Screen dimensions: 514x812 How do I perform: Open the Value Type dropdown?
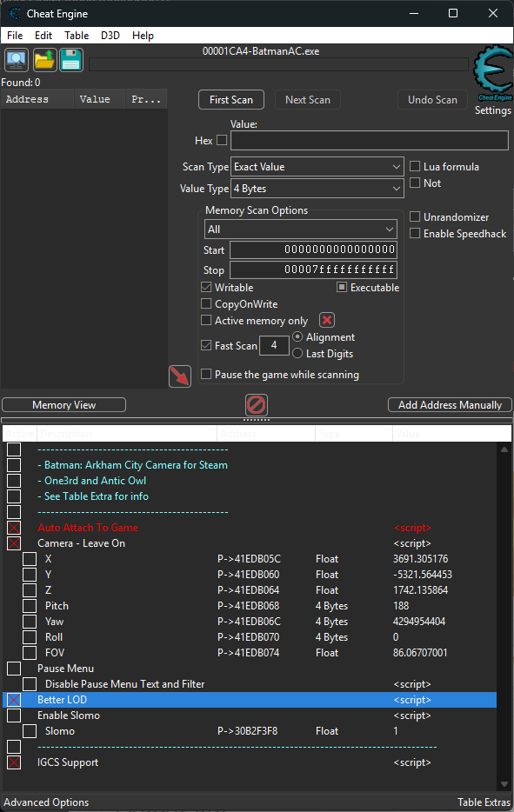click(317, 189)
